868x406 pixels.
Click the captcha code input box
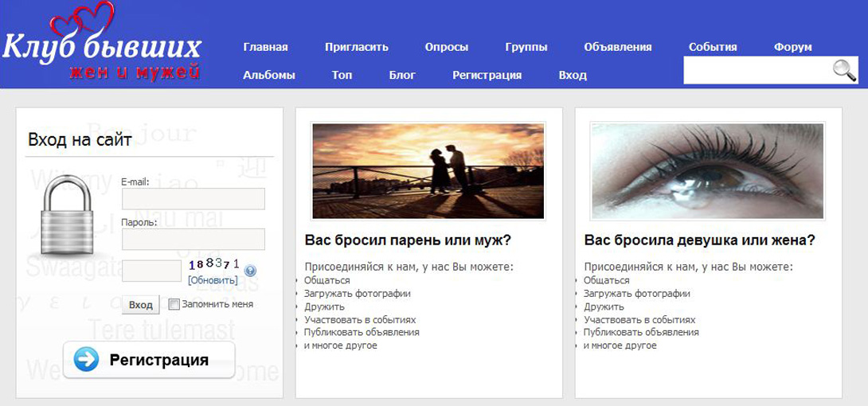[151, 271]
